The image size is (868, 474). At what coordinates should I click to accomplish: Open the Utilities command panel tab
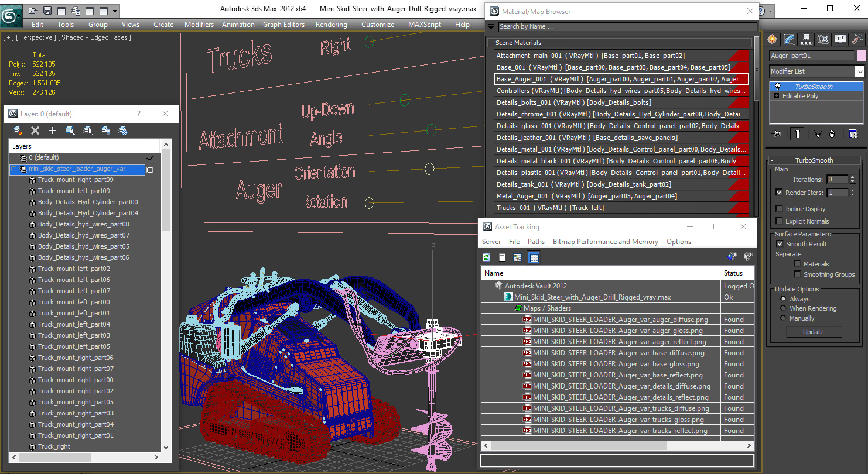857,39
